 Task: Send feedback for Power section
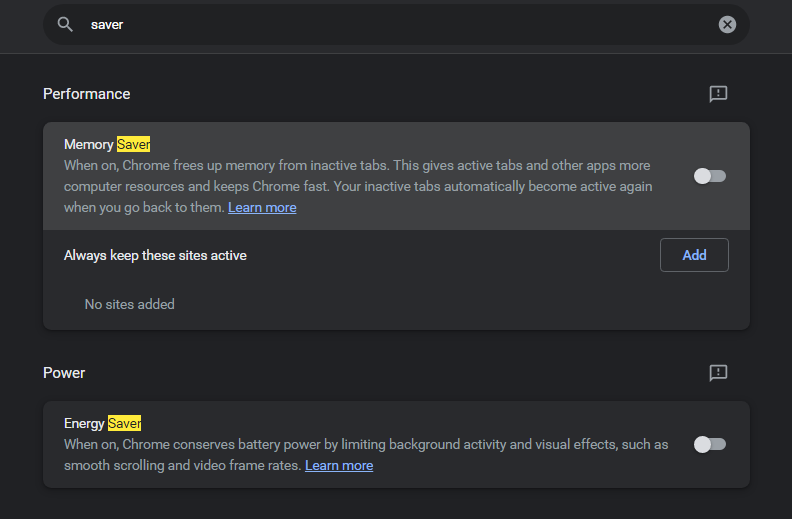click(x=718, y=373)
